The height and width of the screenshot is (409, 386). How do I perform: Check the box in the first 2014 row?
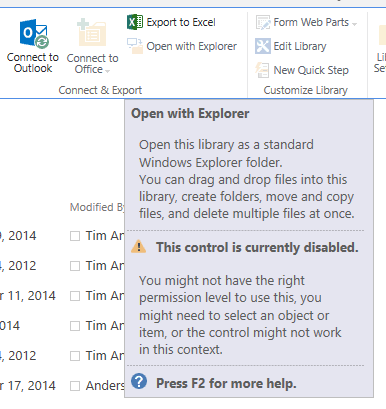point(75,236)
